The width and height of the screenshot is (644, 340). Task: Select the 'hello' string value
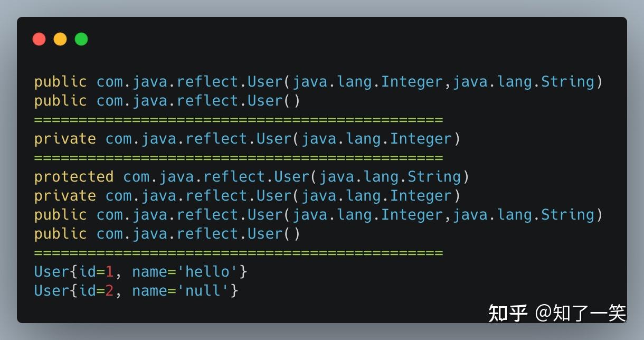207,271
